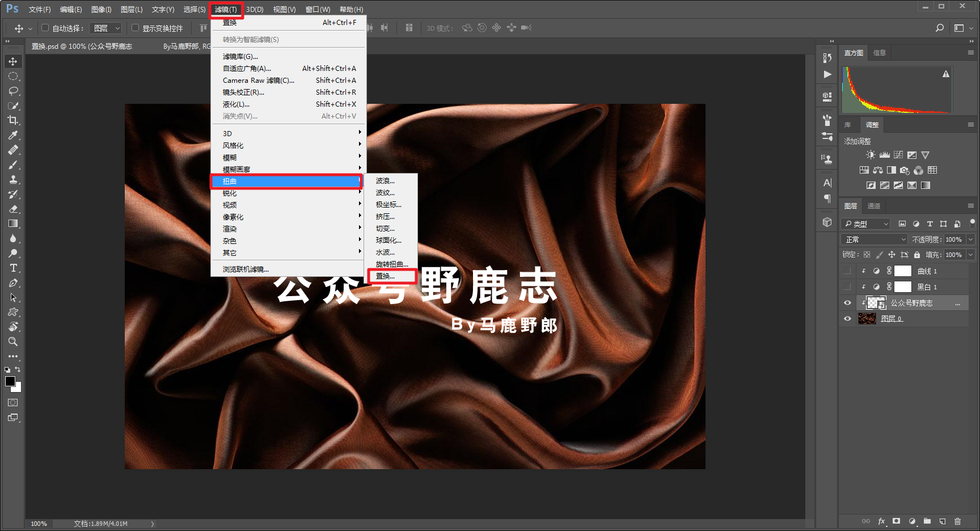Image resolution: width=980 pixels, height=531 pixels.
Task: Switch to the 信息 tab
Action: coord(880,53)
